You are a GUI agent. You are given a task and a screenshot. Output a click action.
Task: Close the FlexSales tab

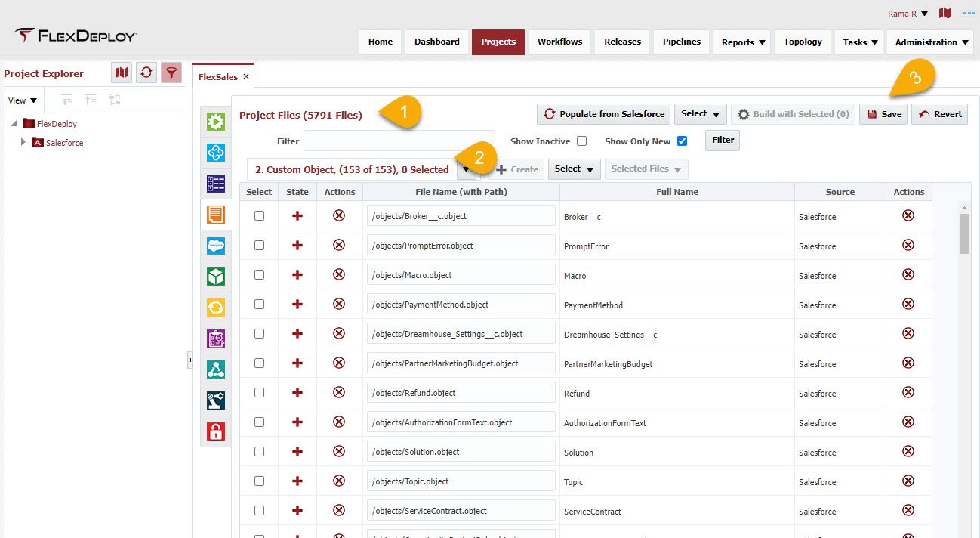click(x=246, y=77)
